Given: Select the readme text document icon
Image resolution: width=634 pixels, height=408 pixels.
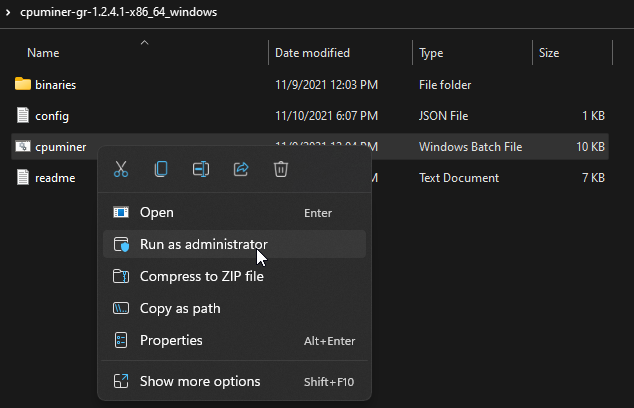Looking at the screenshot, I should coord(23,178).
